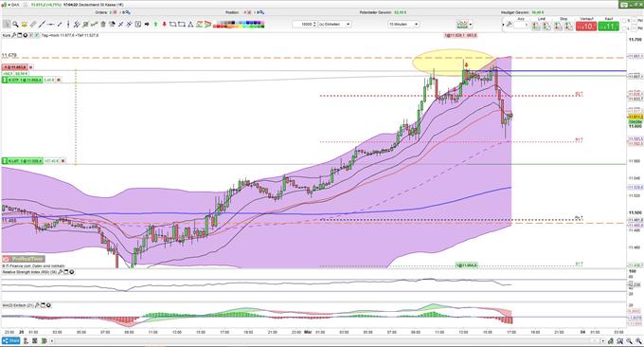Open the Kurs price settings wrench
This screenshot has width=644, height=347.
13,35
